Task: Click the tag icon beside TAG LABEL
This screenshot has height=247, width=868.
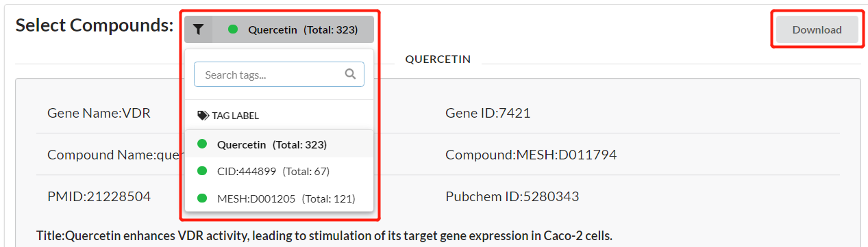Action: [203, 116]
